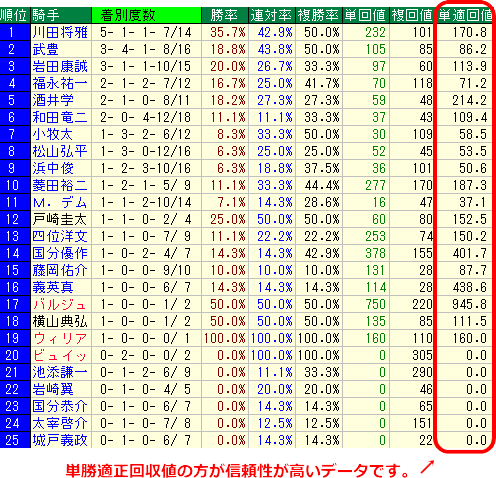Open 福永祐一 jockey page
This screenshot has width=496, height=478.
60,83
